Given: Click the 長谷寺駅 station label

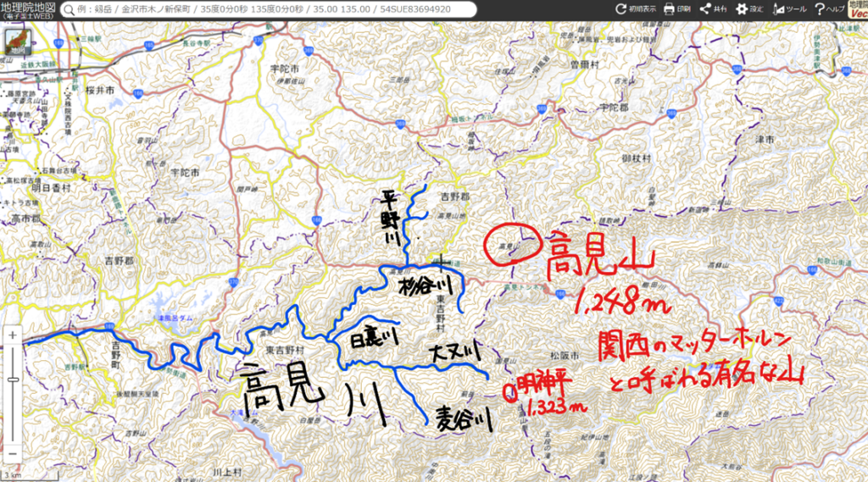Looking at the screenshot, I should [197, 43].
